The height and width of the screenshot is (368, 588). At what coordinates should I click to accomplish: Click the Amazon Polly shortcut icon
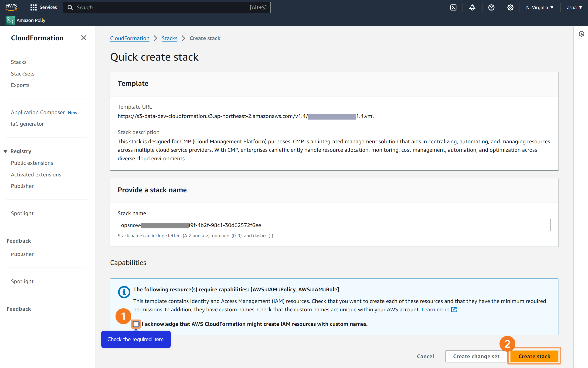pos(10,21)
